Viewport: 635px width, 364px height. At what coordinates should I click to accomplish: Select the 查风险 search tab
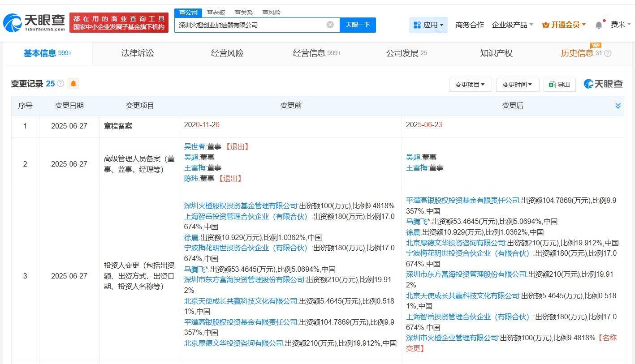tap(271, 13)
